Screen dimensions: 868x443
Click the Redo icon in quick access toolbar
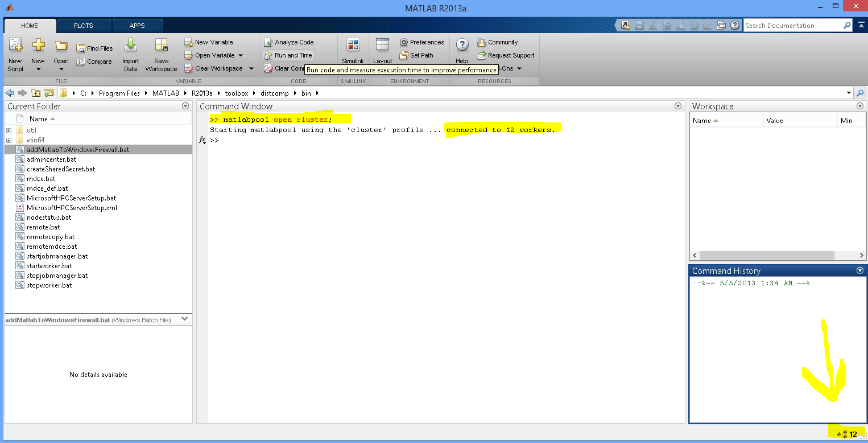tap(708, 26)
